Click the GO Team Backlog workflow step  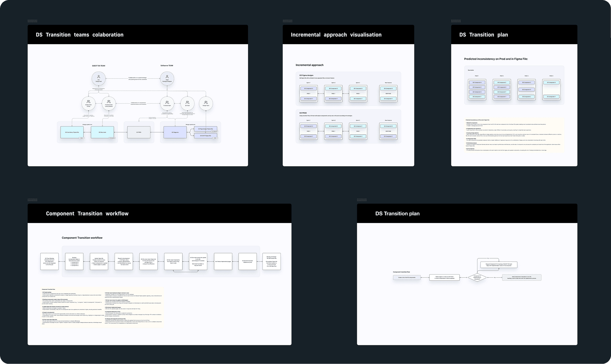pos(49,261)
